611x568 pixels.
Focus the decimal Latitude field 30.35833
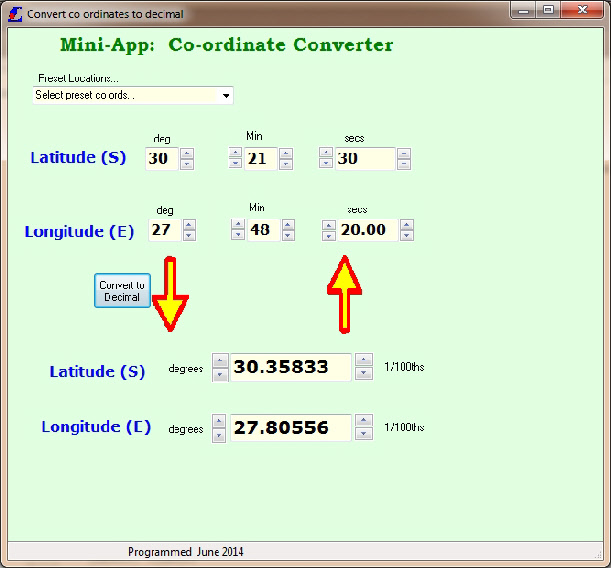pos(290,367)
